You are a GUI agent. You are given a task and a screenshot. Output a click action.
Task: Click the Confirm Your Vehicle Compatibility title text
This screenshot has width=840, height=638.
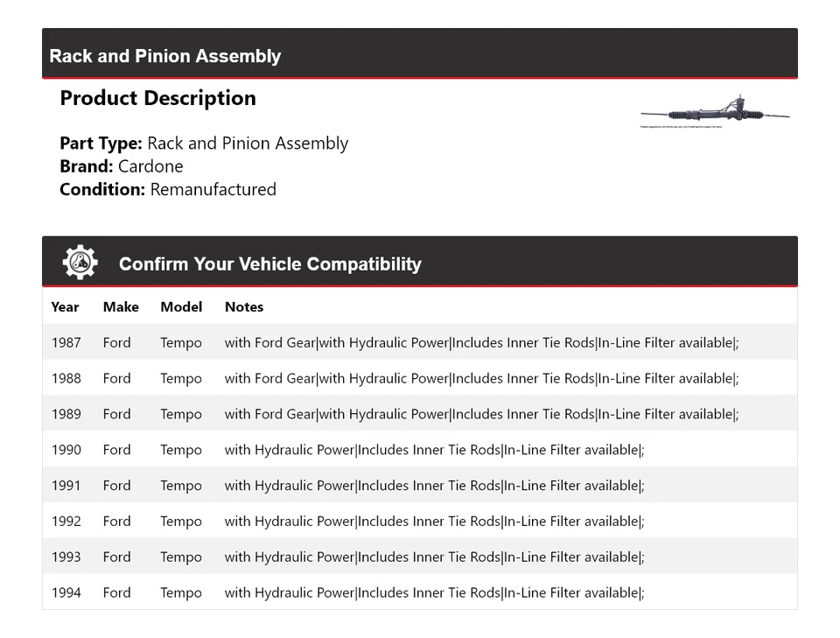pos(269,263)
